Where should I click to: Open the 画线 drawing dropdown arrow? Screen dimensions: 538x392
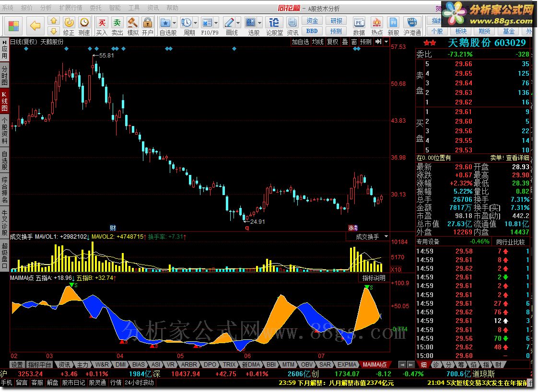point(238,23)
